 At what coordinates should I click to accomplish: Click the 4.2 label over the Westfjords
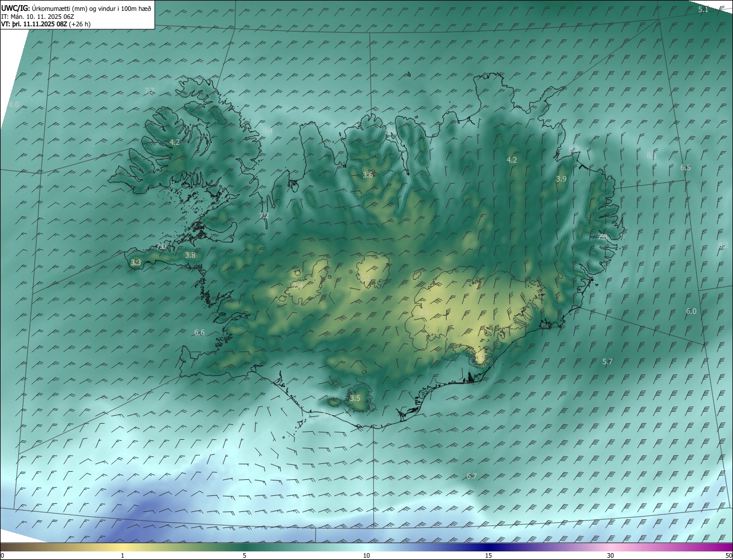pos(175,143)
